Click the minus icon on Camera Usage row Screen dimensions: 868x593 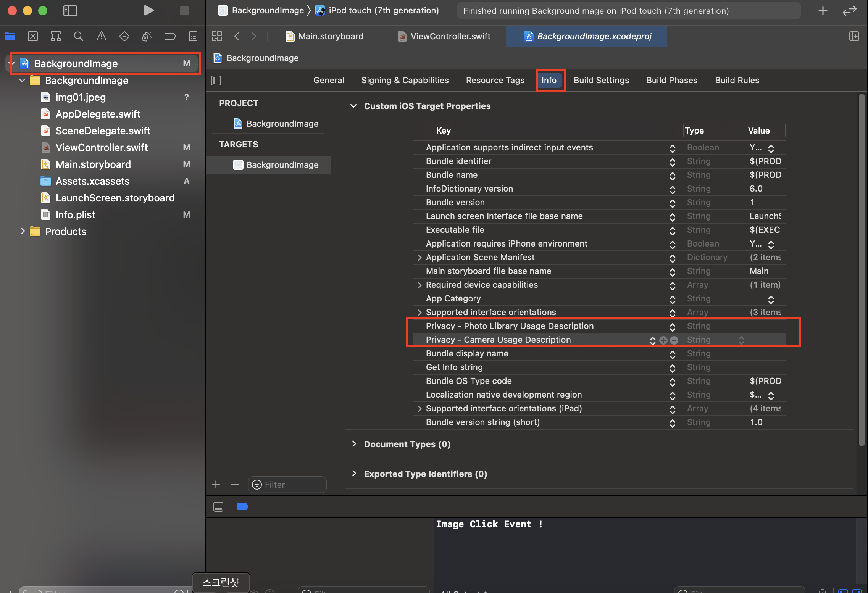tap(674, 340)
